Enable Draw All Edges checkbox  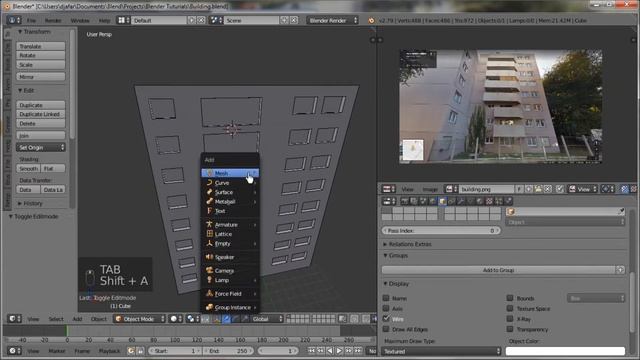pos(386,329)
